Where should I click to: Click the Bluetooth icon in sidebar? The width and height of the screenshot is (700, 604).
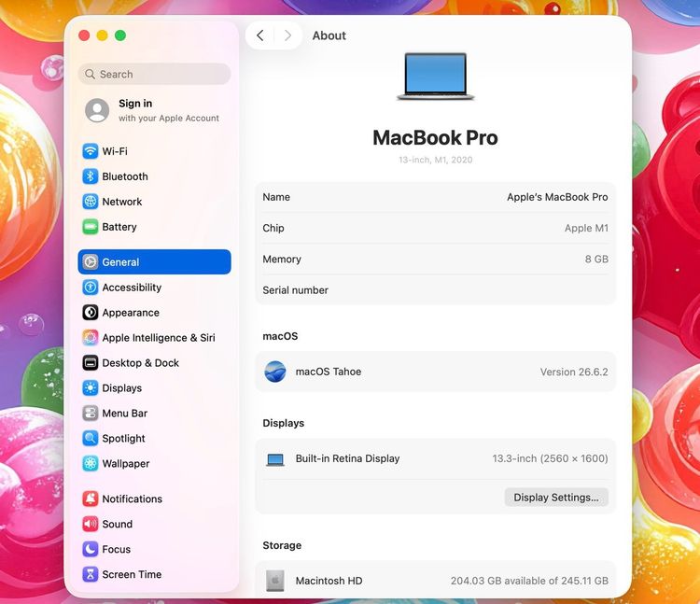coord(91,176)
